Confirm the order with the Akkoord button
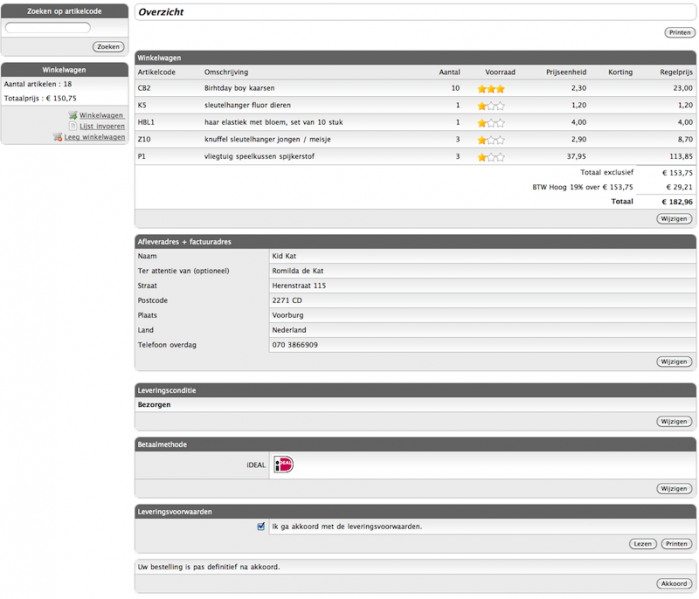The height and width of the screenshot is (599, 699). click(x=674, y=583)
